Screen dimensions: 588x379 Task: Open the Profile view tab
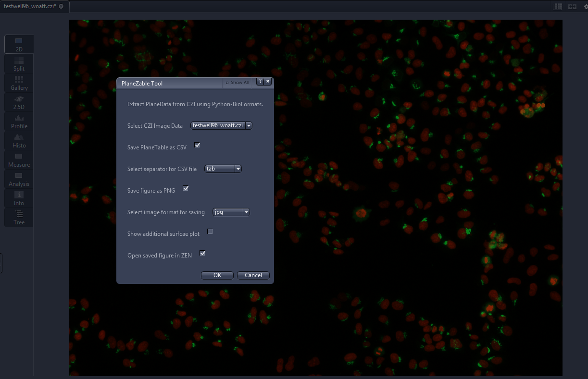(x=19, y=121)
